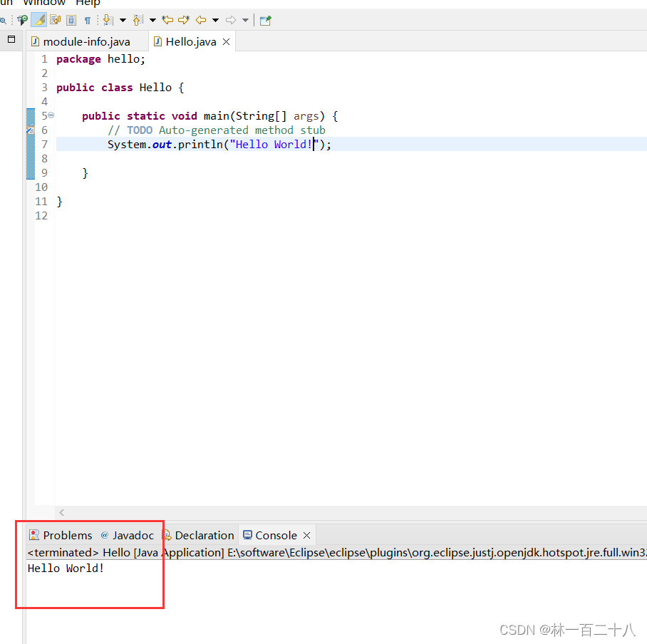The width and height of the screenshot is (647, 644).
Task: Click the terminated Hello launch description
Action: point(337,552)
